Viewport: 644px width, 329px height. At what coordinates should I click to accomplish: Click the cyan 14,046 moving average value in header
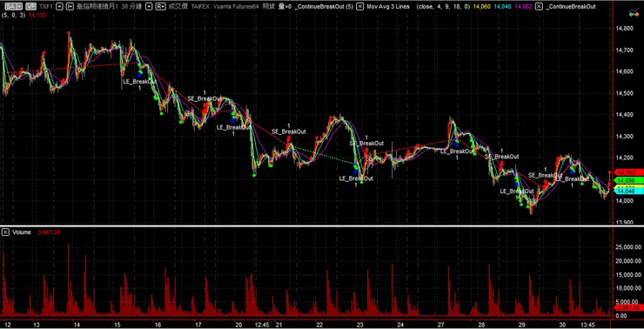point(502,7)
